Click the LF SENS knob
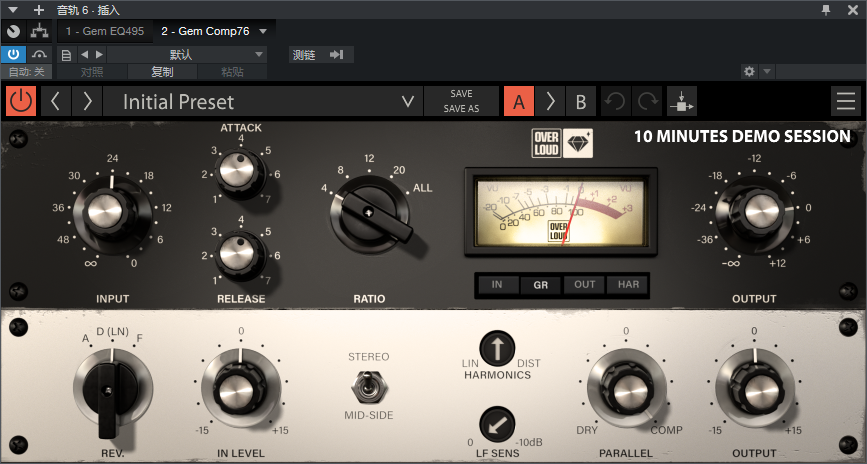The height and width of the screenshot is (464, 867). tap(497, 424)
